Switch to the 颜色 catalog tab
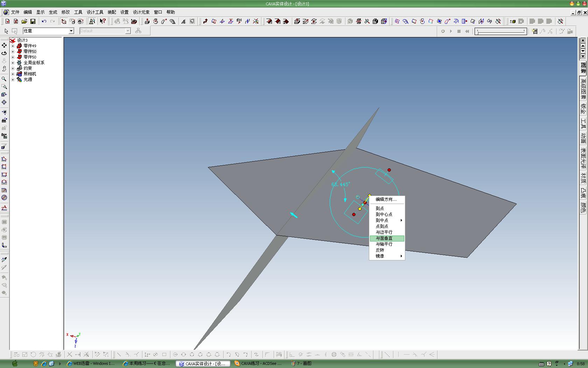Screen dimensions: 588x368 click(x=583, y=207)
